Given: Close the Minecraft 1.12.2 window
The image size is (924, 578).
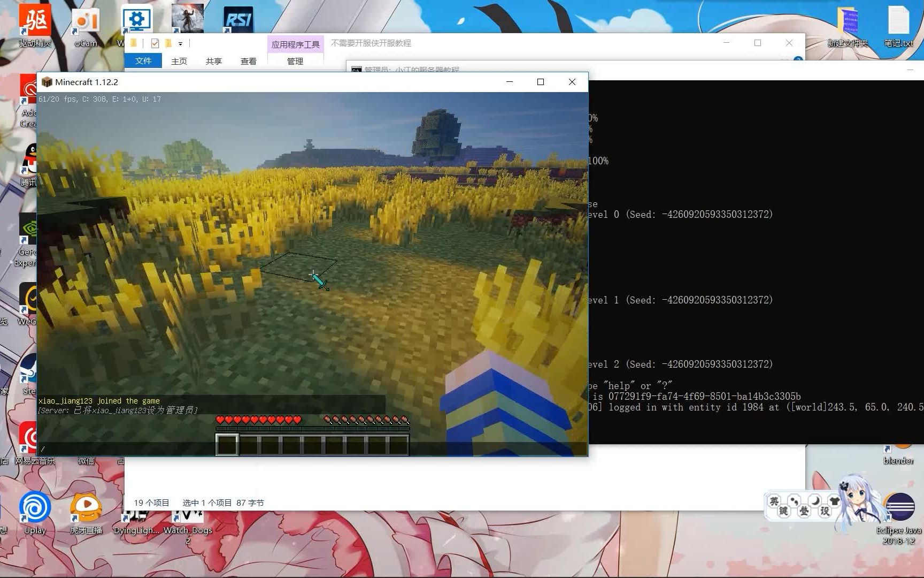Looking at the screenshot, I should pos(572,82).
